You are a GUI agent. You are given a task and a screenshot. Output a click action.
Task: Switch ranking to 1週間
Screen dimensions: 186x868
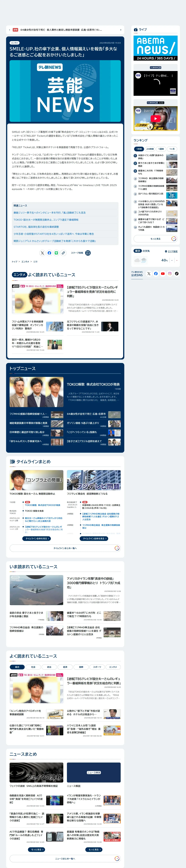click(161, 149)
